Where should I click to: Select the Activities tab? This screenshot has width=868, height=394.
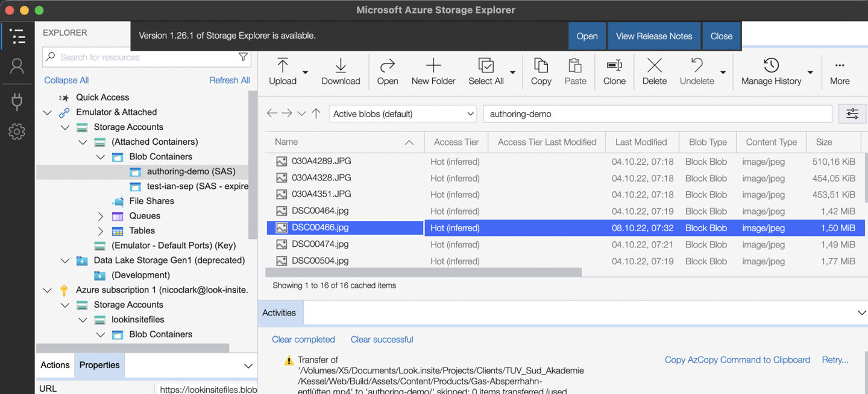pos(279,313)
